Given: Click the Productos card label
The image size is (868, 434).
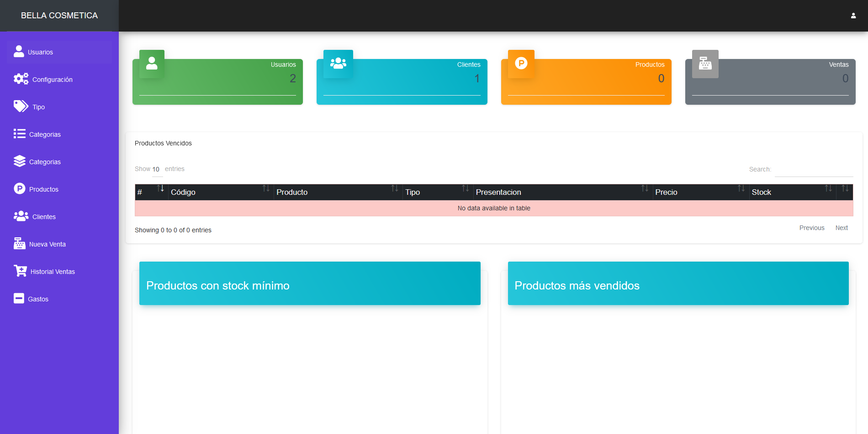Looking at the screenshot, I should tap(650, 64).
